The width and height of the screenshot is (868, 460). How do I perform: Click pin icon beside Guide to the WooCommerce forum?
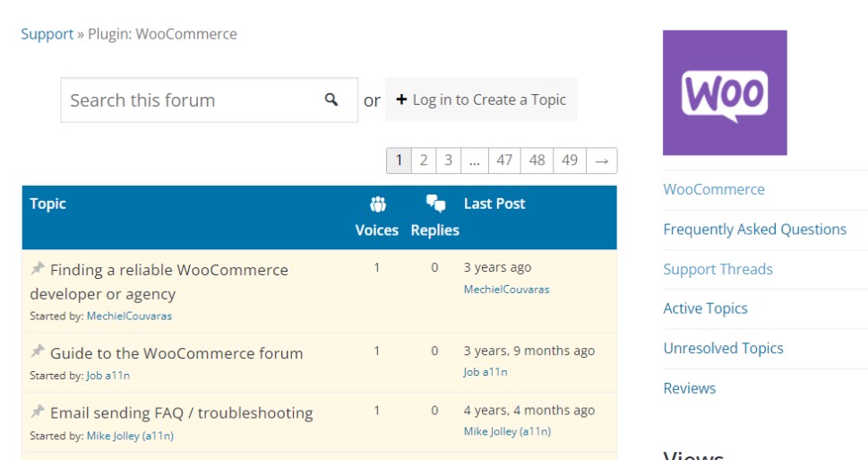(37, 351)
